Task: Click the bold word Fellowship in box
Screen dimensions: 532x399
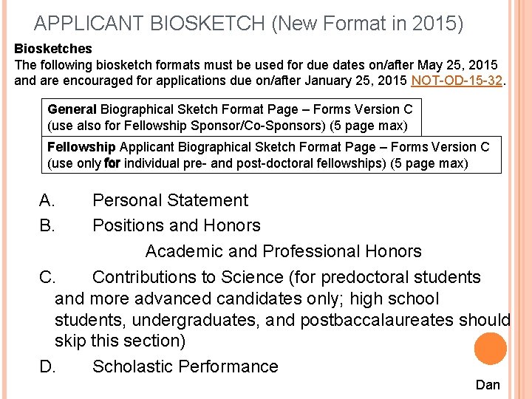Action: 81,147
